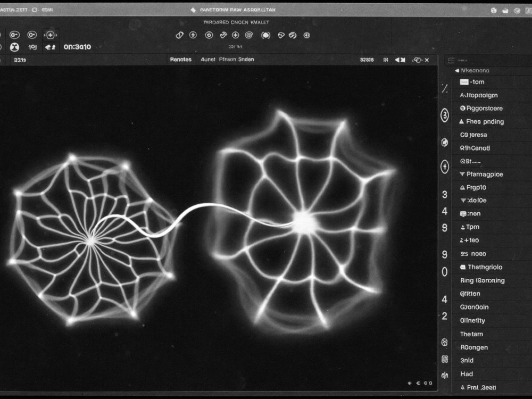
Task: Select the spiral icon in the center toolbar
Action: tap(248, 35)
